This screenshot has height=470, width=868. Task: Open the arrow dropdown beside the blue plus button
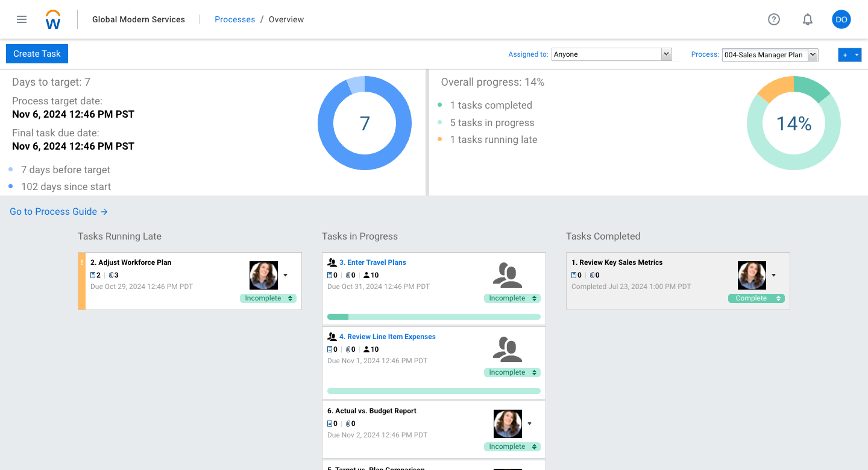tap(855, 54)
